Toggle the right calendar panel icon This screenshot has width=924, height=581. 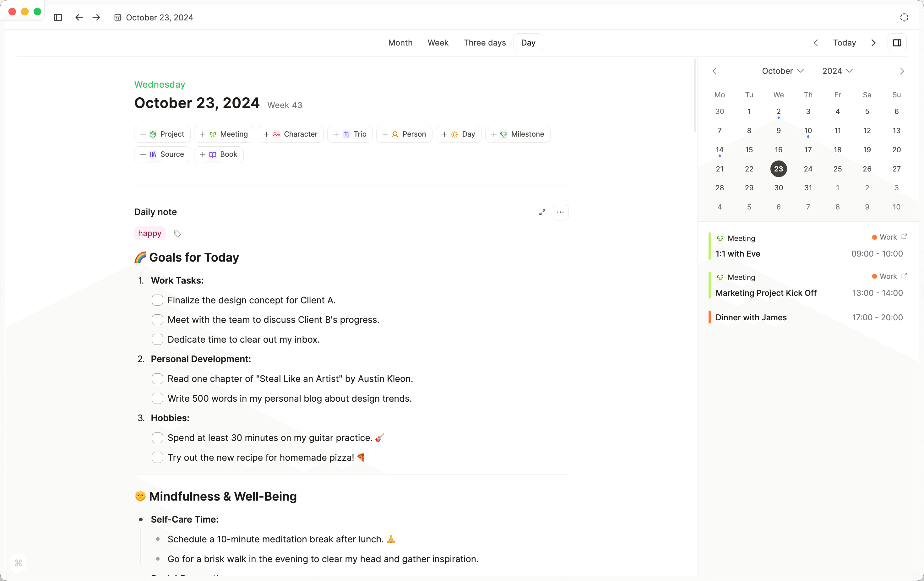pyautogui.click(x=897, y=43)
